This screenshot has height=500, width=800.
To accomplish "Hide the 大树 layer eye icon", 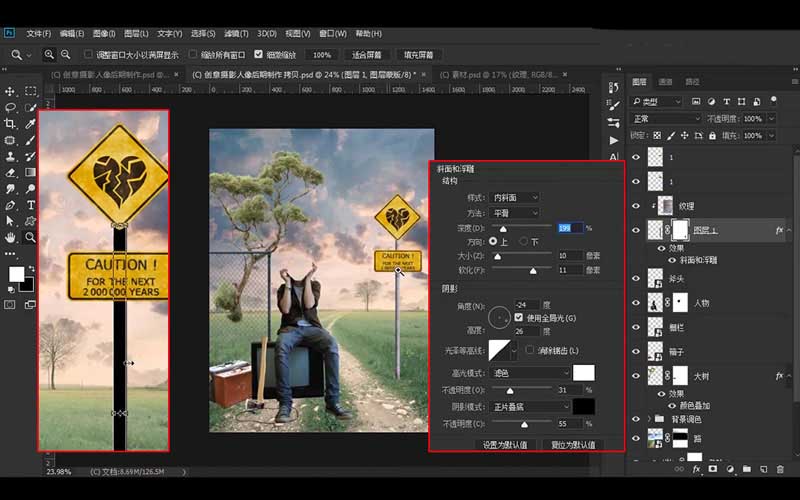I will 636,376.
